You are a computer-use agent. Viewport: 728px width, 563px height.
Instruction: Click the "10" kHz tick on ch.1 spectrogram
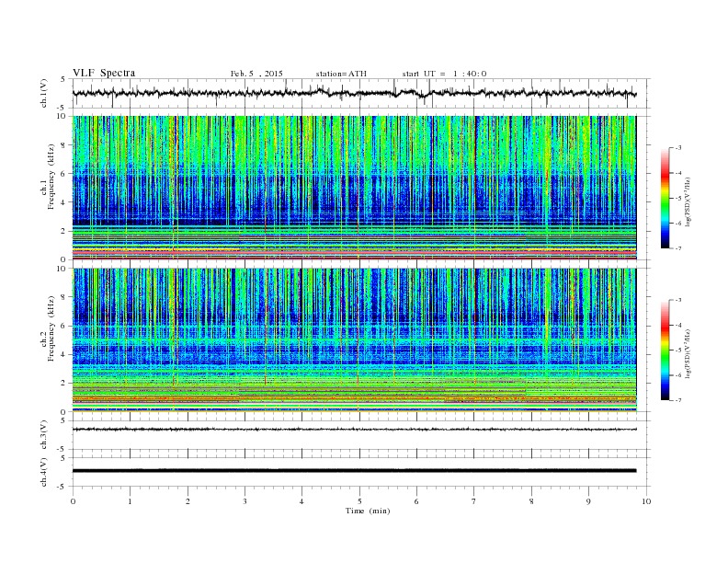coord(63,116)
